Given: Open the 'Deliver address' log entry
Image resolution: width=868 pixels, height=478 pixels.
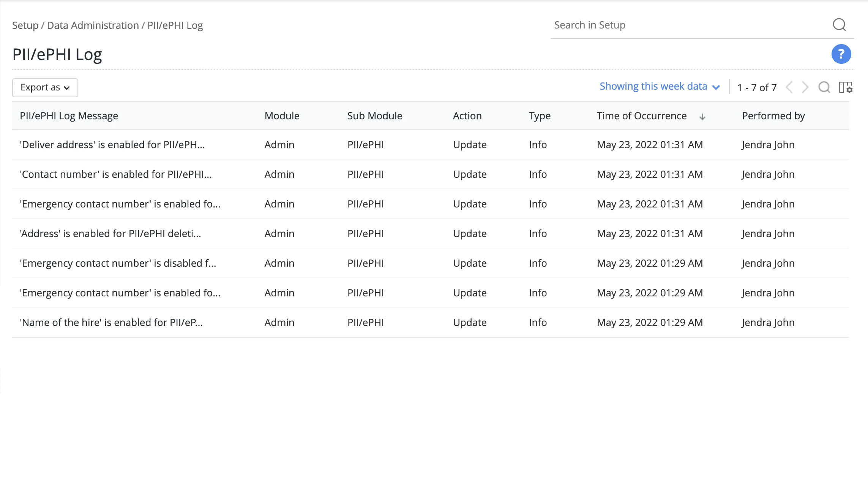Looking at the screenshot, I should point(112,145).
